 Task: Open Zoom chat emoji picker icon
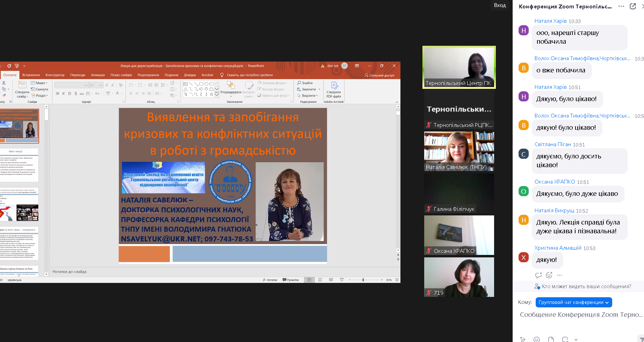pos(537,339)
